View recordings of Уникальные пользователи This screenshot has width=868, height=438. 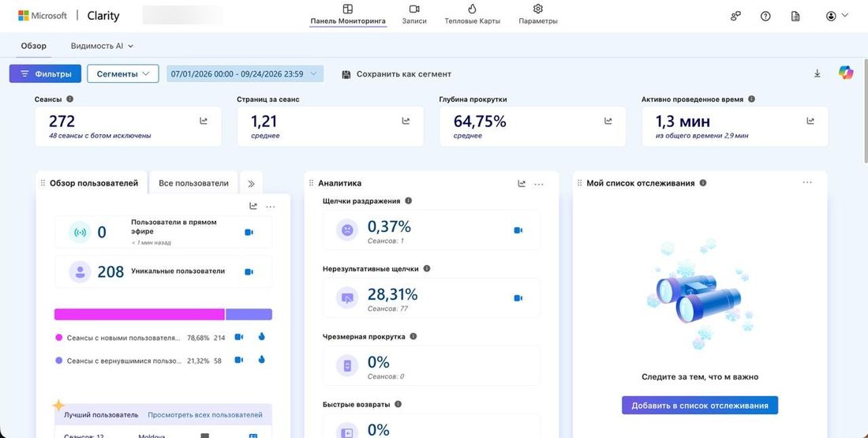point(249,272)
